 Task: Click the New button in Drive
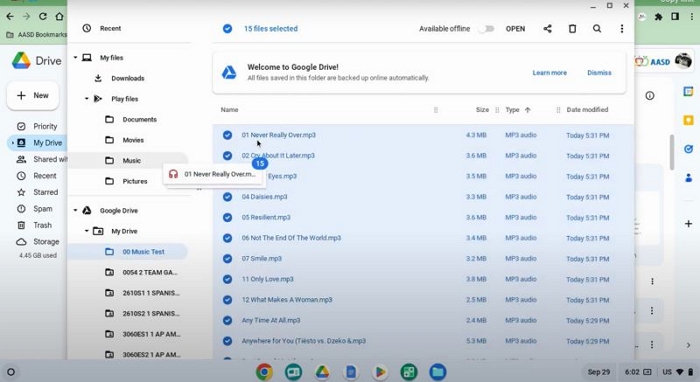[33, 96]
